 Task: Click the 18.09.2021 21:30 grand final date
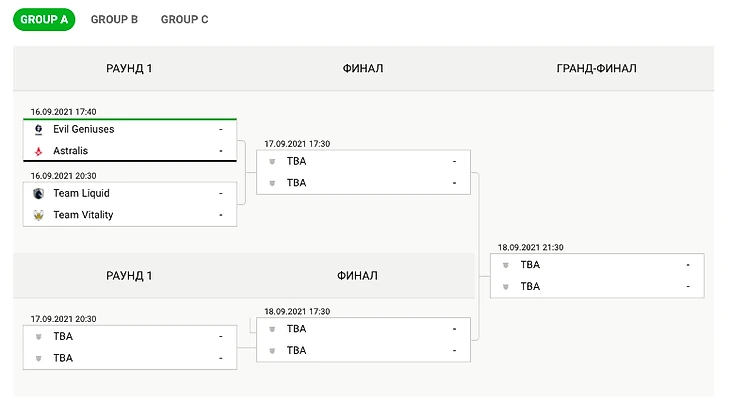tap(531, 247)
